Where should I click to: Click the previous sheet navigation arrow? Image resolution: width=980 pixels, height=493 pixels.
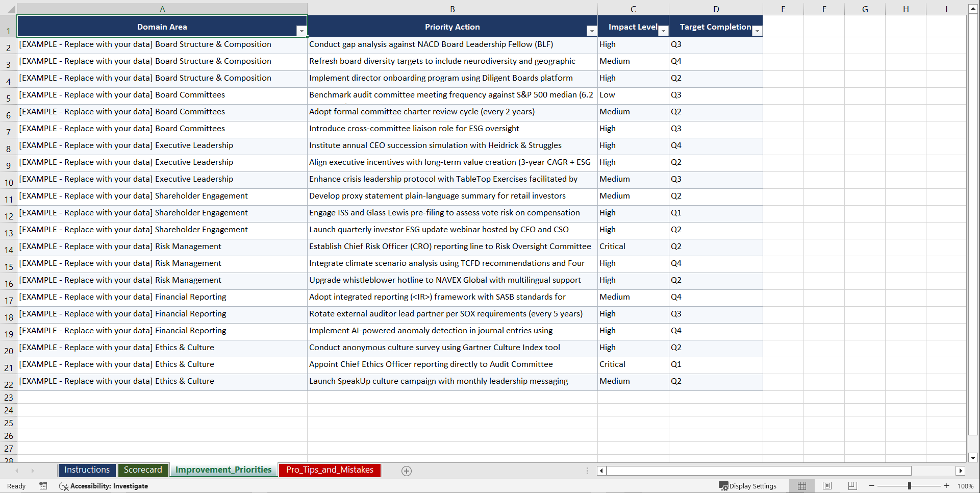[x=17, y=471]
